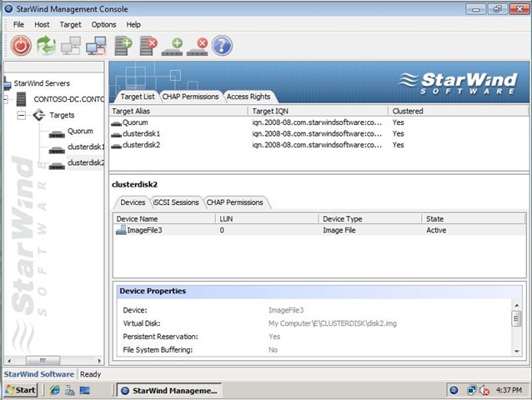
Task: Click the Server Manager quick launch icon
Action: [x=69, y=390]
